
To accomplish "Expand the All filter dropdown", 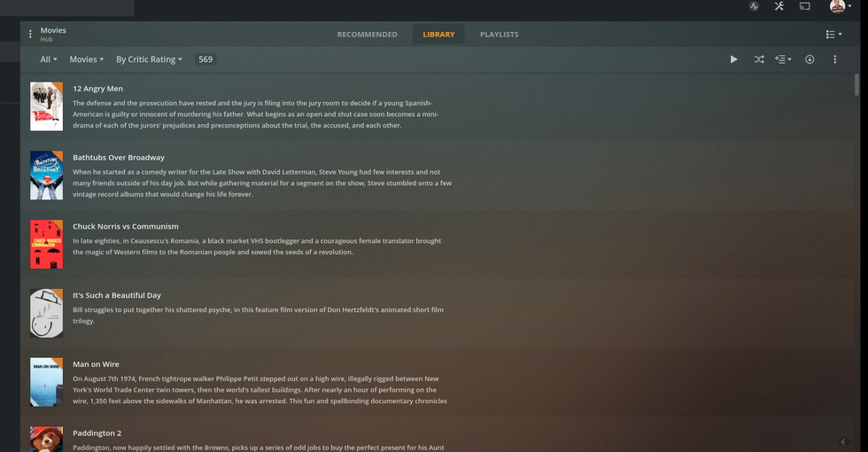I will pos(49,59).
